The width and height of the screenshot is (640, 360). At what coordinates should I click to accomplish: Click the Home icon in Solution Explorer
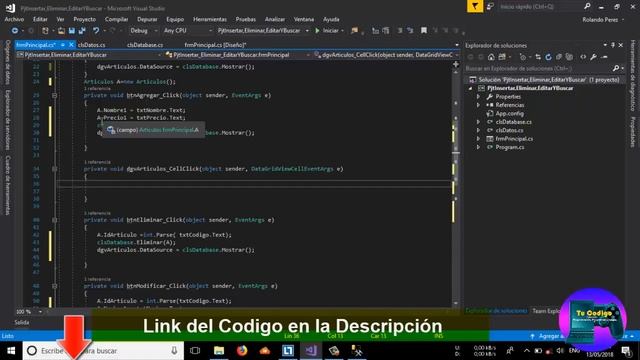tap(491, 57)
